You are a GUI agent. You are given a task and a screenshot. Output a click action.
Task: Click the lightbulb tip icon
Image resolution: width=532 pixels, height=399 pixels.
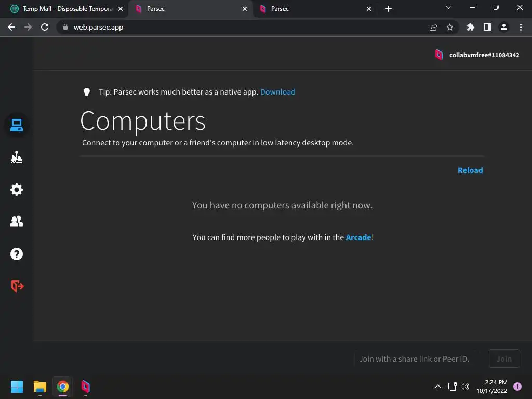(87, 92)
